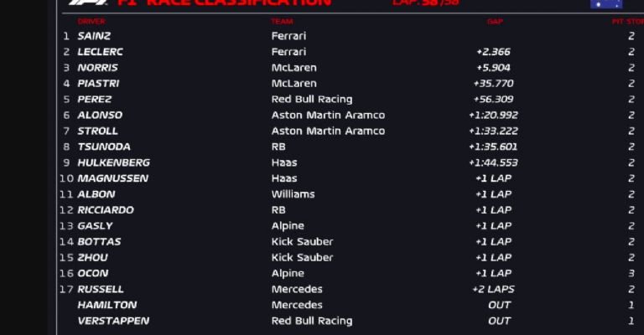Open PIASTRI driver entry

pyautogui.click(x=98, y=84)
